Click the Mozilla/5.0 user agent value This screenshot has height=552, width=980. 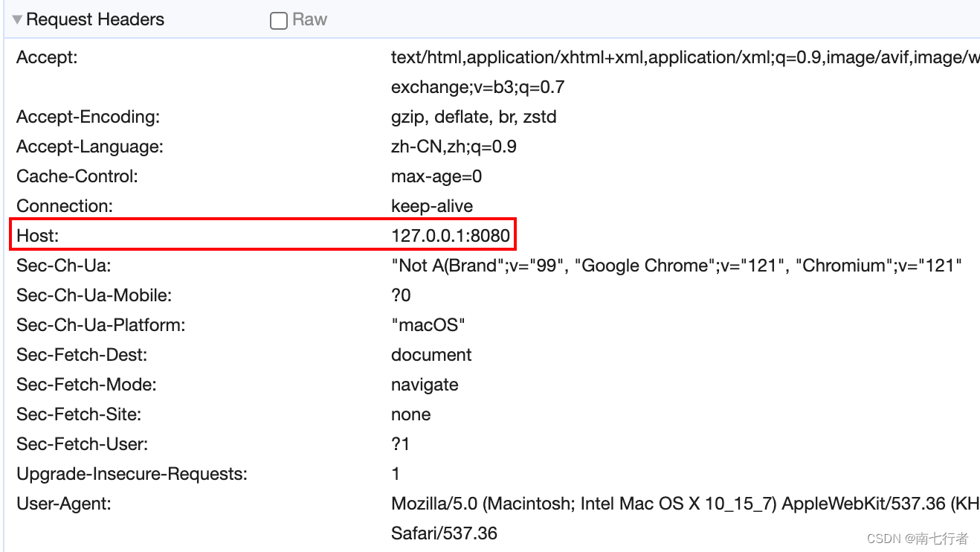[685, 504]
